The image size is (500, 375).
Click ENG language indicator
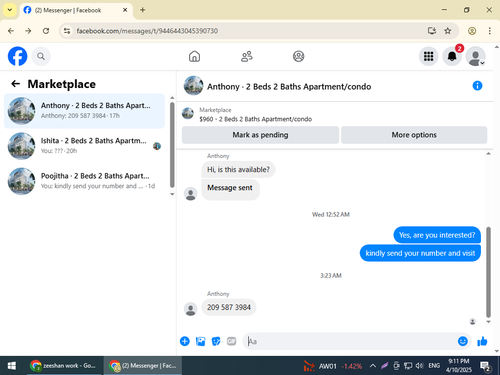coord(434,366)
